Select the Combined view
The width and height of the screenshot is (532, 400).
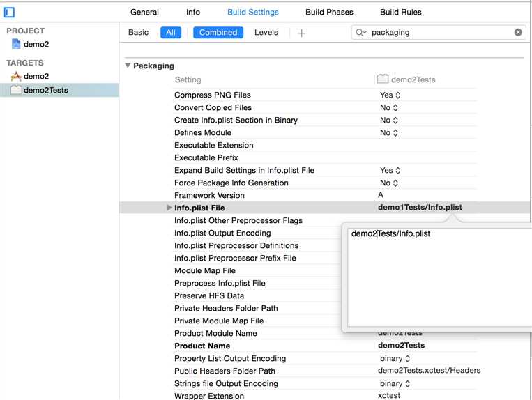(x=218, y=33)
